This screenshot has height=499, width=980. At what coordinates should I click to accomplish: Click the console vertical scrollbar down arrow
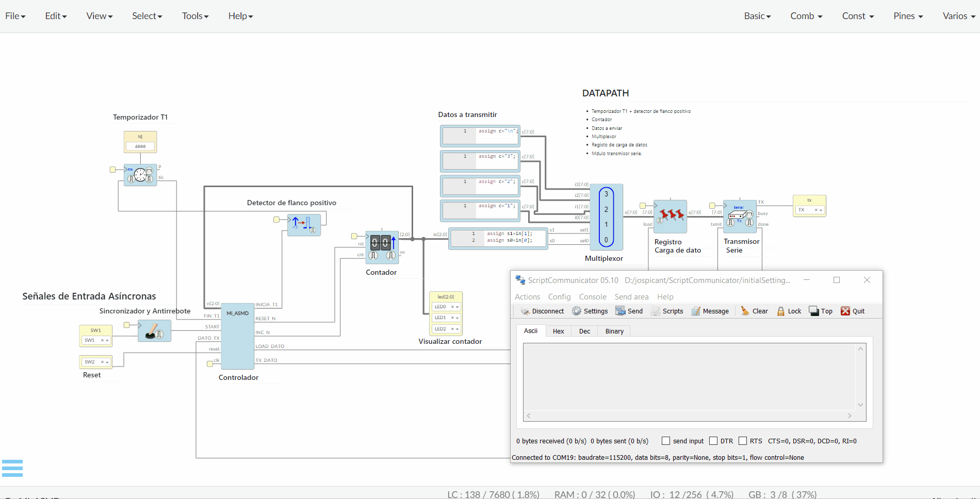click(x=860, y=405)
